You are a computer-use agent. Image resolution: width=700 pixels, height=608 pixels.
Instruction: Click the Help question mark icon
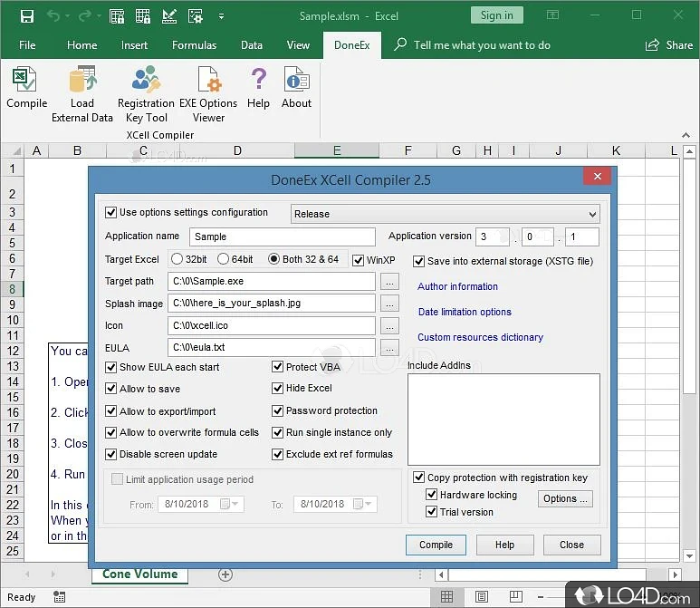click(x=258, y=79)
